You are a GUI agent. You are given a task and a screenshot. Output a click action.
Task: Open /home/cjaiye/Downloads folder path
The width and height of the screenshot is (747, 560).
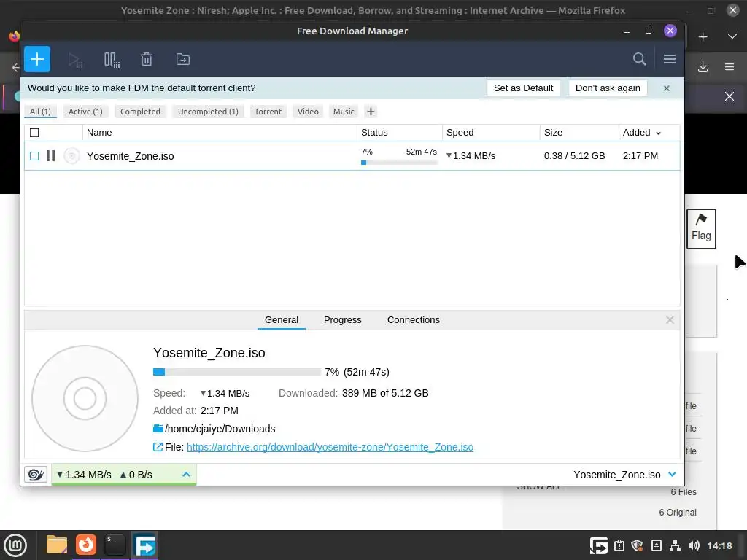[220, 429]
